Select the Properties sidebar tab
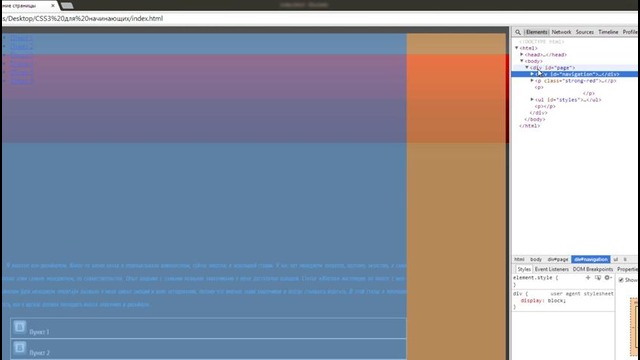640x360 pixels. (x=628, y=269)
